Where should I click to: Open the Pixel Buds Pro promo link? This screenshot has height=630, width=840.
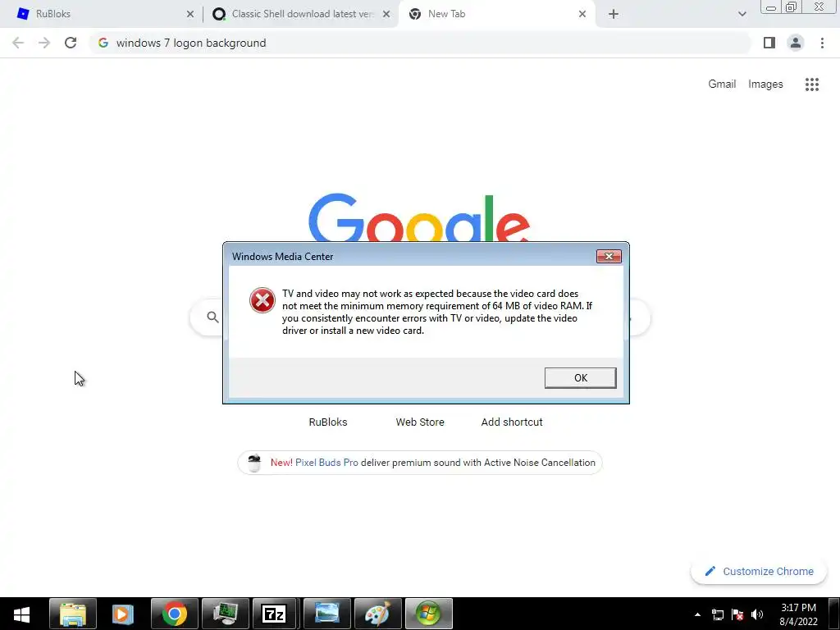click(x=326, y=463)
